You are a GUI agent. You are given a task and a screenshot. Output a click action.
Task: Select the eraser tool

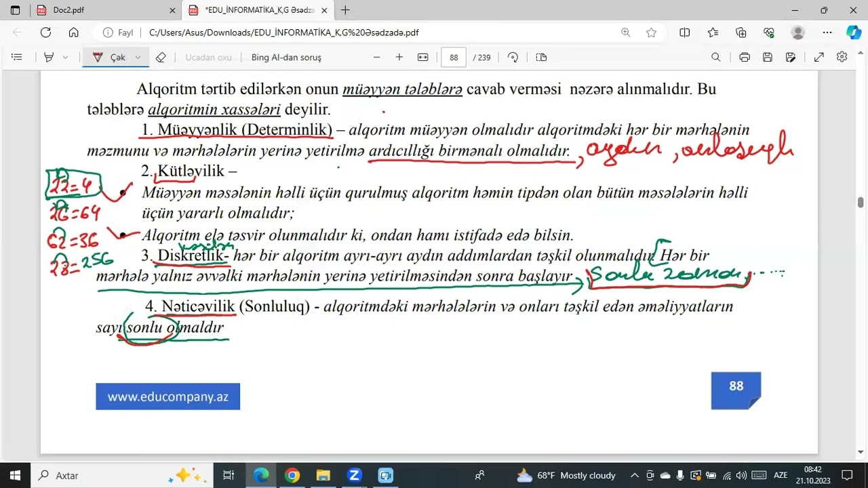coord(161,58)
